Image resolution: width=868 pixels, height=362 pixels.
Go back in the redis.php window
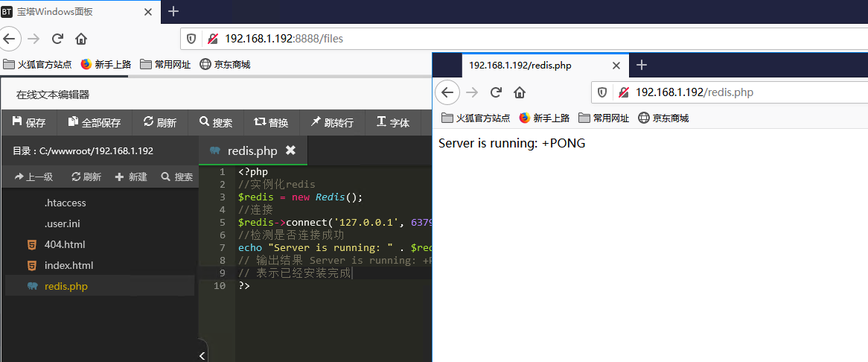(x=447, y=92)
